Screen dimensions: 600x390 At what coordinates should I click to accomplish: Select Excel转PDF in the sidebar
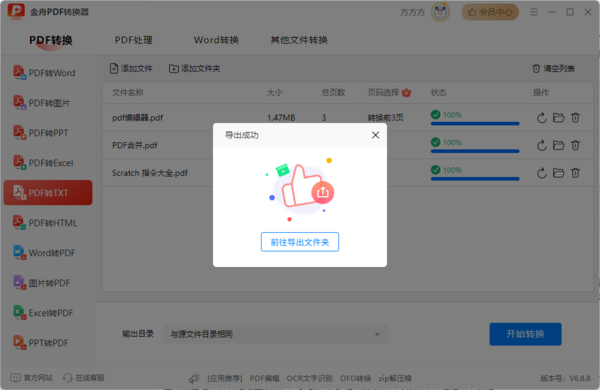click(48, 313)
